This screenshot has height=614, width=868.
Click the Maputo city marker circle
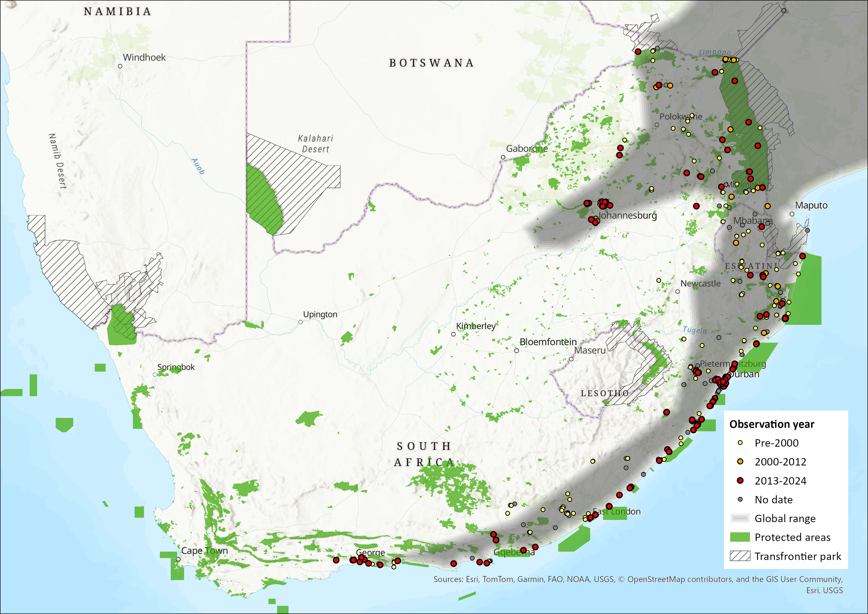point(792,214)
